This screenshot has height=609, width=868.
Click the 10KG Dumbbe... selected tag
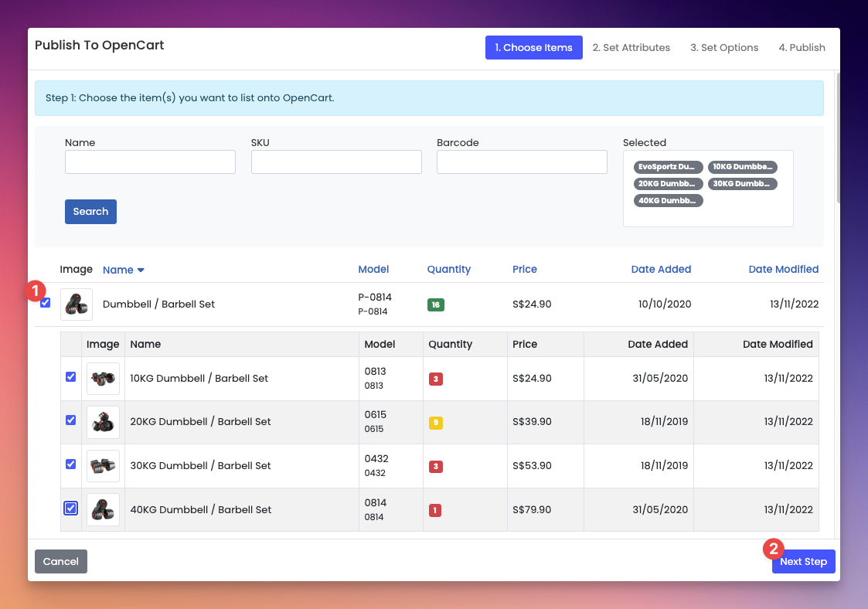742,167
